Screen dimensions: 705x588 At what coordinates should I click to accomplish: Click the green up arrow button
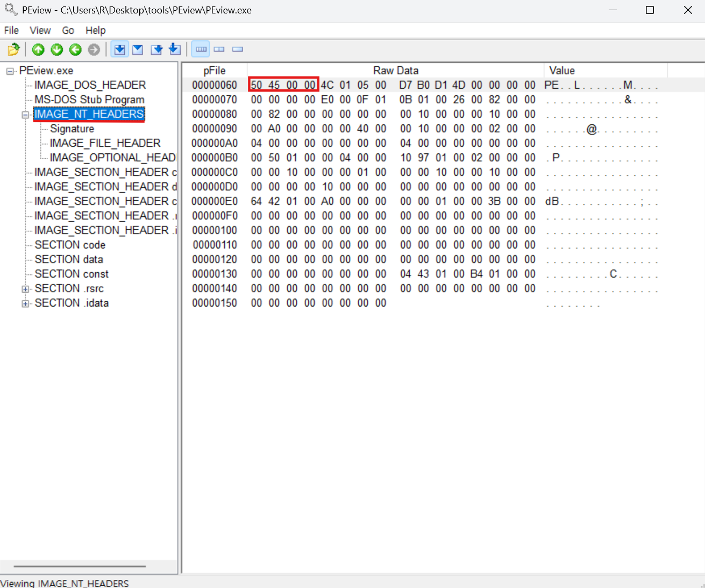(x=38, y=49)
